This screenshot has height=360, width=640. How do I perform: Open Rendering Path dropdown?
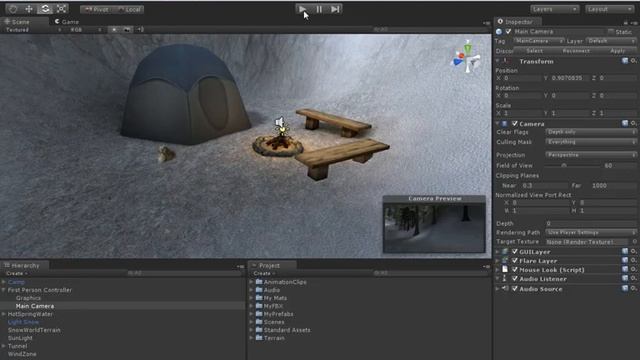591,232
